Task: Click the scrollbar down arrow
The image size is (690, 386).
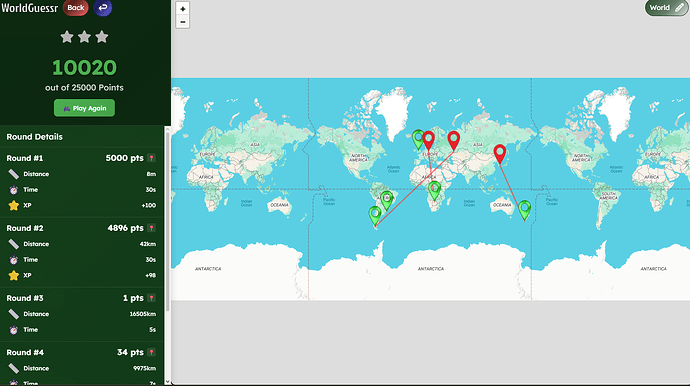Action: (167, 382)
